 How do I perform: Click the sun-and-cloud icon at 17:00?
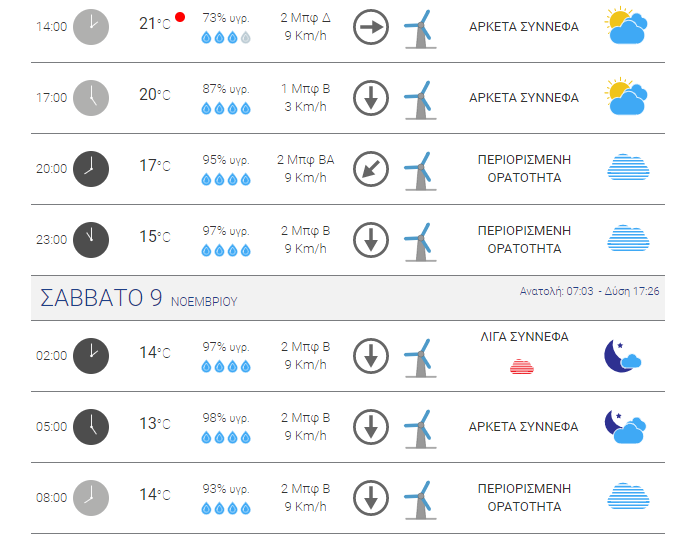point(626,97)
